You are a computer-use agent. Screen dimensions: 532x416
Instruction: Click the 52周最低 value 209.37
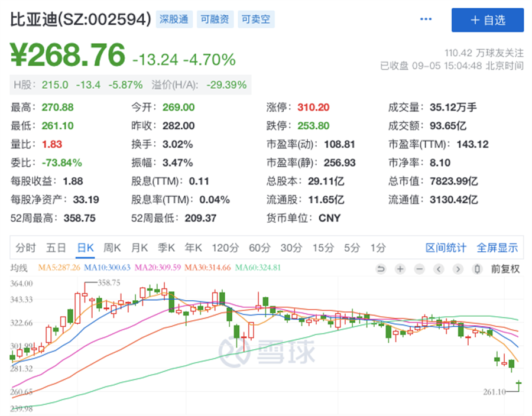pos(200,218)
